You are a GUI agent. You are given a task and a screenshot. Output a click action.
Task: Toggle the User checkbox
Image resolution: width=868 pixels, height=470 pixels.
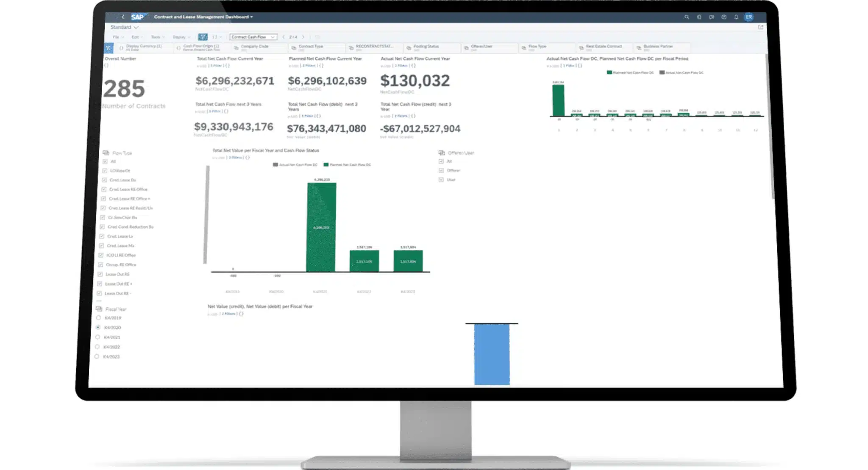tap(441, 180)
